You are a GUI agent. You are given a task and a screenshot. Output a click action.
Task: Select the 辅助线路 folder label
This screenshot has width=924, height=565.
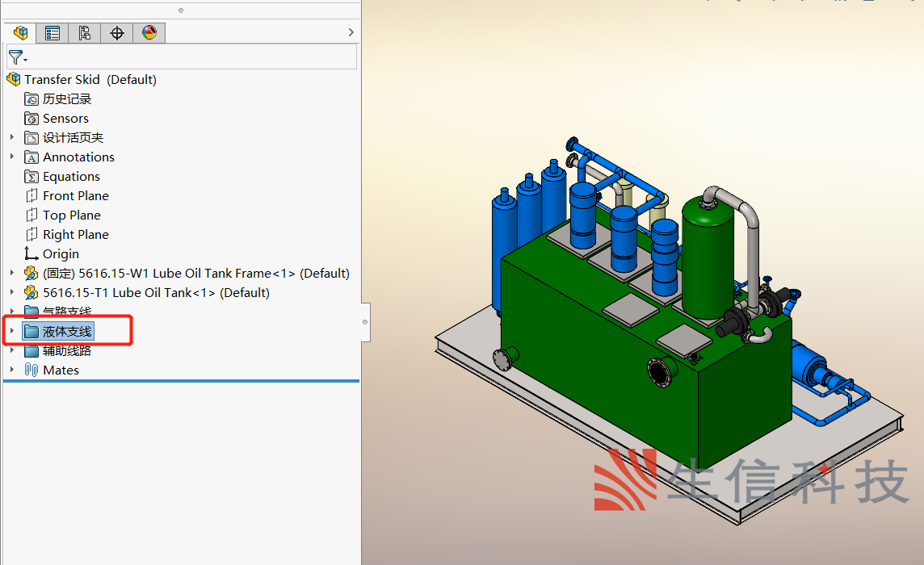click(x=67, y=351)
